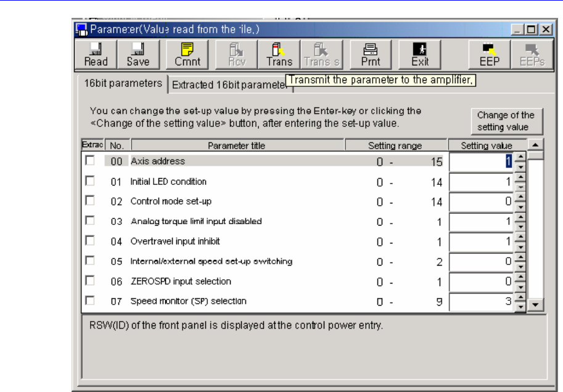This screenshot has width=563, height=392.
Task: Open the Extracted 16bit parameters tab
Action: pyautogui.click(x=229, y=85)
